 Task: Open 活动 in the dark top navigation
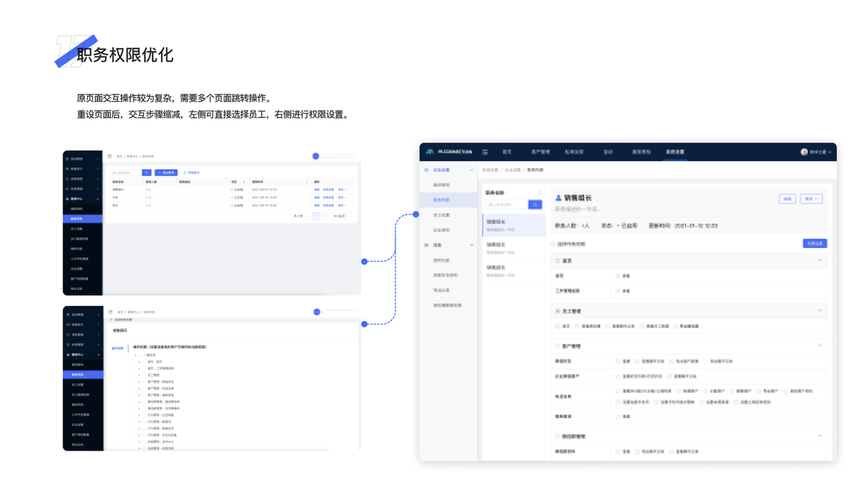[x=608, y=152]
